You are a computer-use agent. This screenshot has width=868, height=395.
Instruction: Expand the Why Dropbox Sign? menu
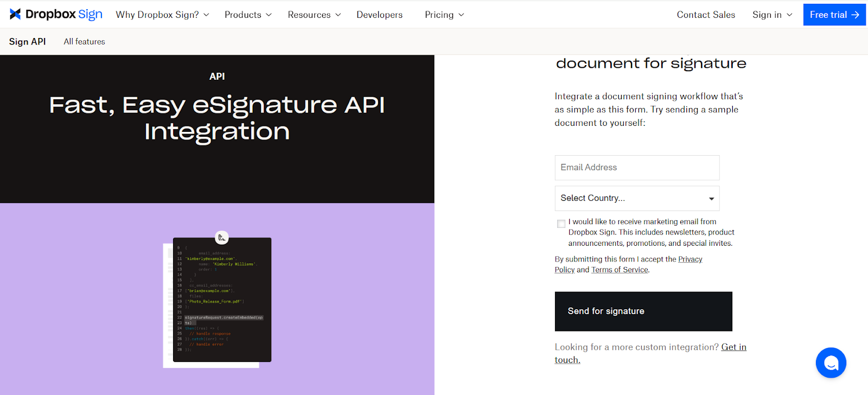tap(162, 15)
